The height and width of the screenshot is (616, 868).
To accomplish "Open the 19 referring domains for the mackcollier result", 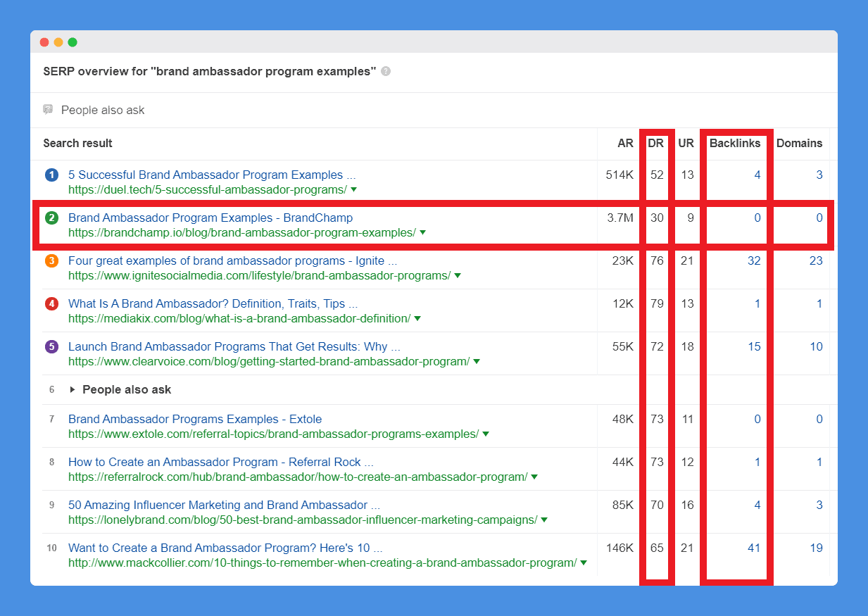I will pos(816,548).
